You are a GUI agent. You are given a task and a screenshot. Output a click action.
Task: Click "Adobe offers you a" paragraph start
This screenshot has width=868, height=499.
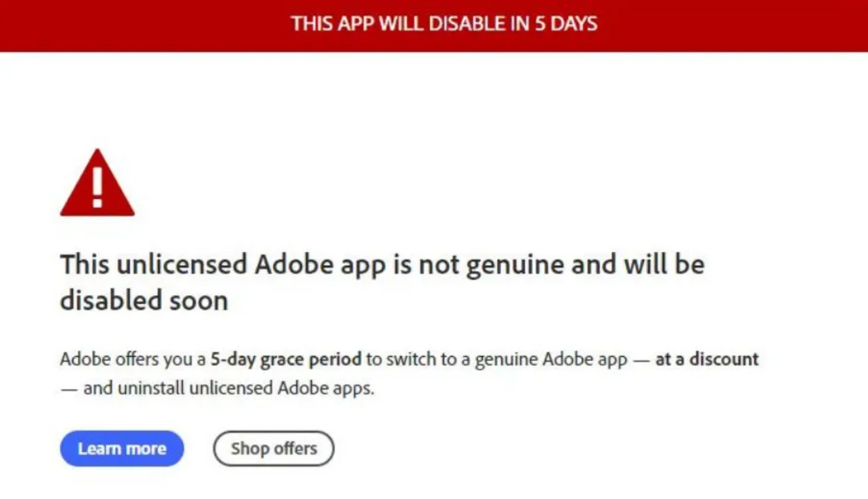pyautogui.click(x=133, y=359)
